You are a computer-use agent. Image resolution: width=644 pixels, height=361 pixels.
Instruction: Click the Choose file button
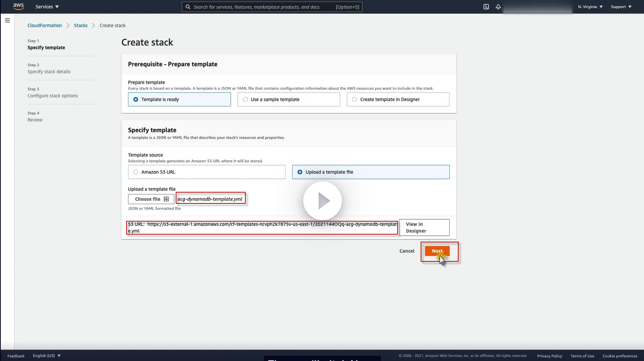[151, 199]
